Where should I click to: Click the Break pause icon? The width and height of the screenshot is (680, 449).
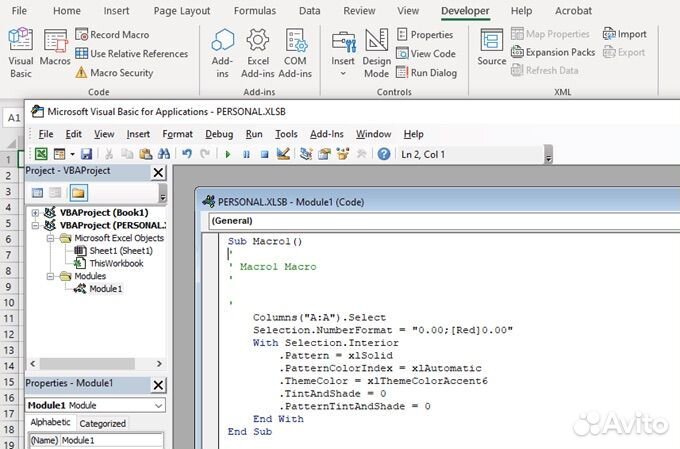[x=246, y=154]
